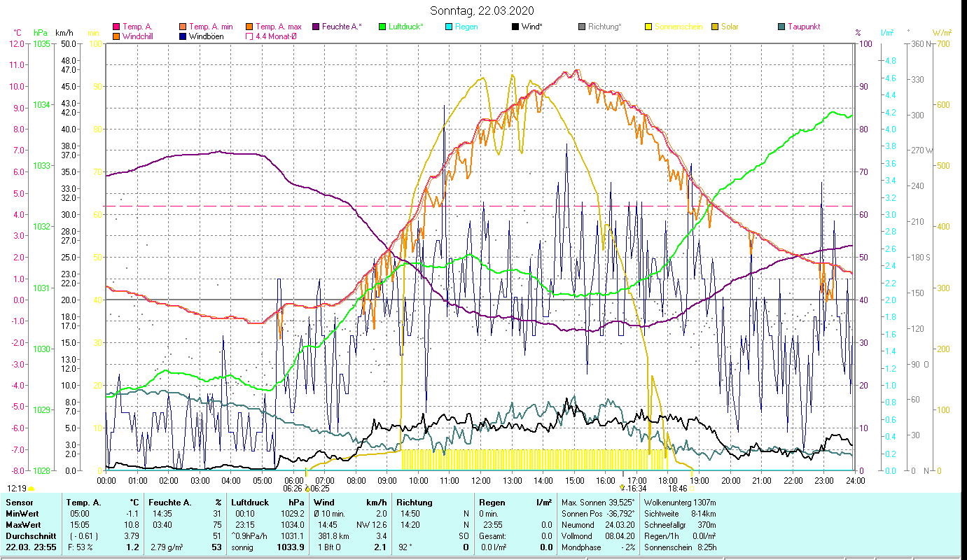The height and width of the screenshot is (560, 967).
Task: Click the Temp. A. max legend label
Action: point(278,27)
